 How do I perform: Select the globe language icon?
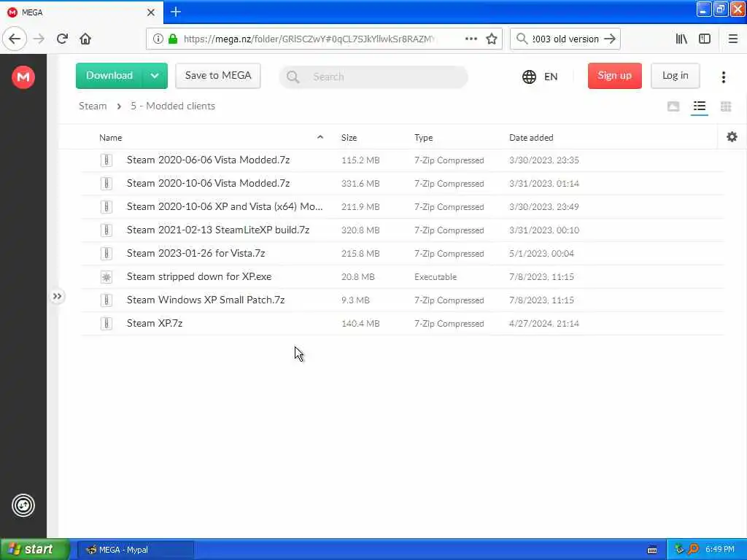[x=529, y=77]
